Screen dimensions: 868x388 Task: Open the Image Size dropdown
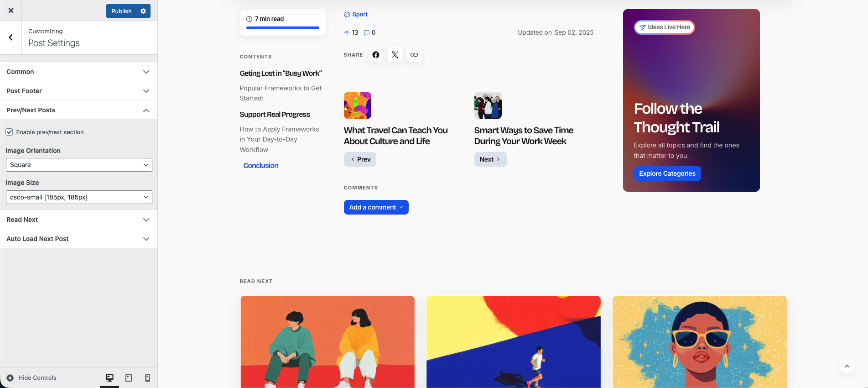pos(79,197)
